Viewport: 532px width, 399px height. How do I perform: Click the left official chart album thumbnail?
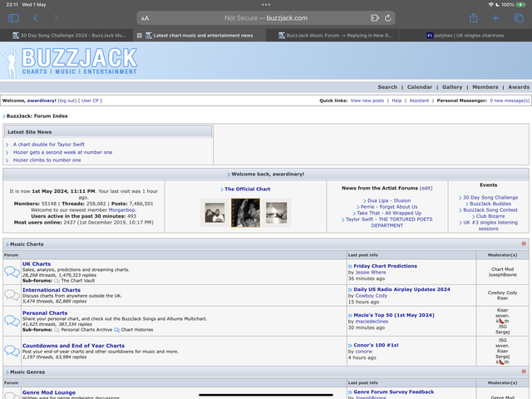point(214,213)
